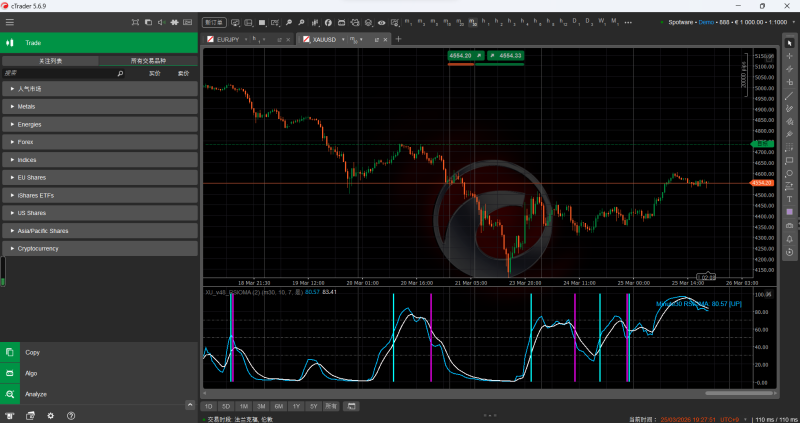The image size is (800, 423).
Task: Expand the Indices category
Action: [x=99, y=160]
